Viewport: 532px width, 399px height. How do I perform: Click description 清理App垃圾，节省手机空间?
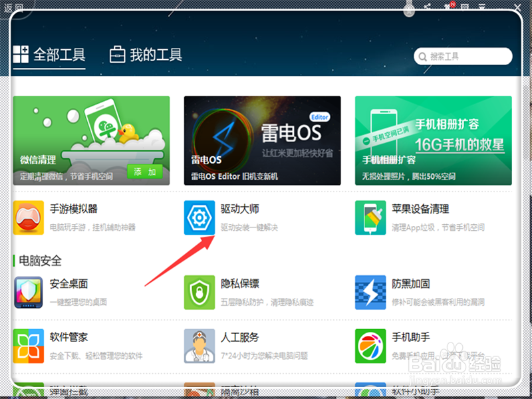(x=438, y=227)
